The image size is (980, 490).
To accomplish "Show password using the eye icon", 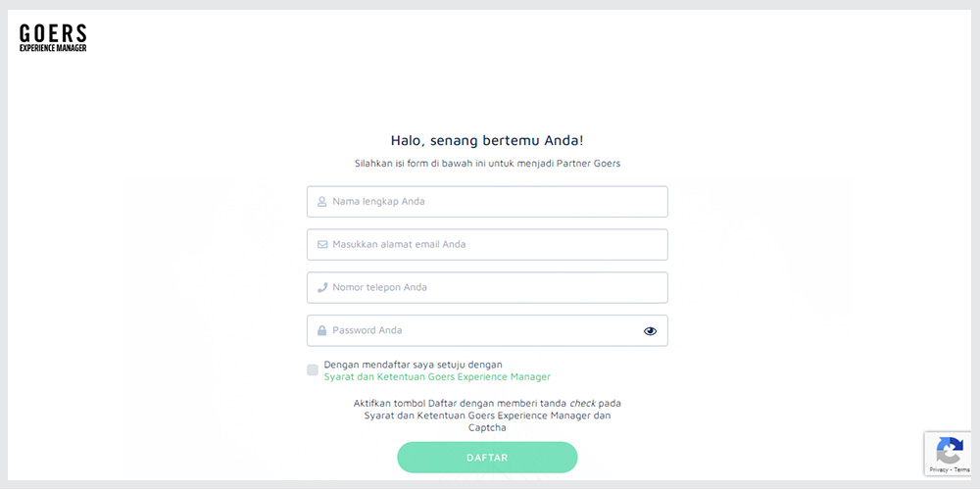I will coord(650,331).
